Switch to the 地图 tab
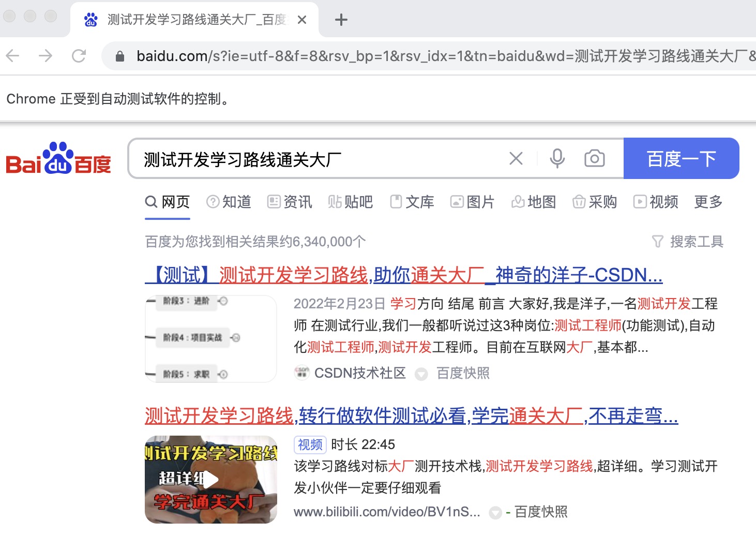The width and height of the screenshot is (756, 536). (534, 202)
